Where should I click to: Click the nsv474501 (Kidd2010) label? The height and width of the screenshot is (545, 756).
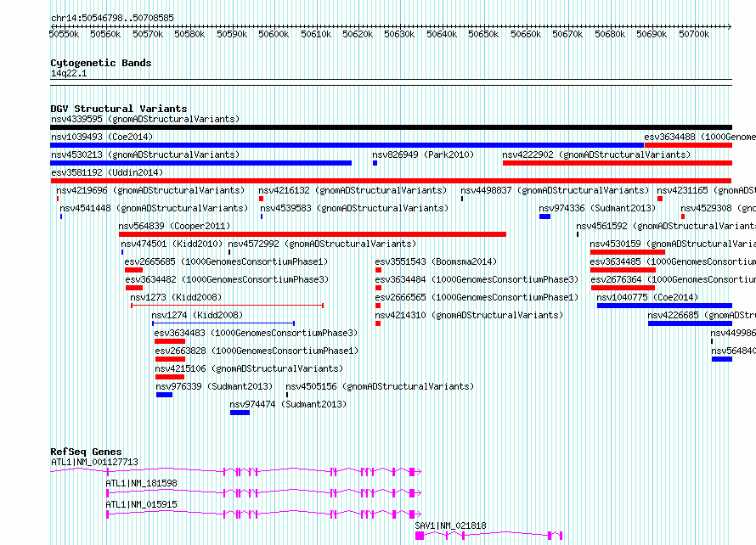[172, 244]
